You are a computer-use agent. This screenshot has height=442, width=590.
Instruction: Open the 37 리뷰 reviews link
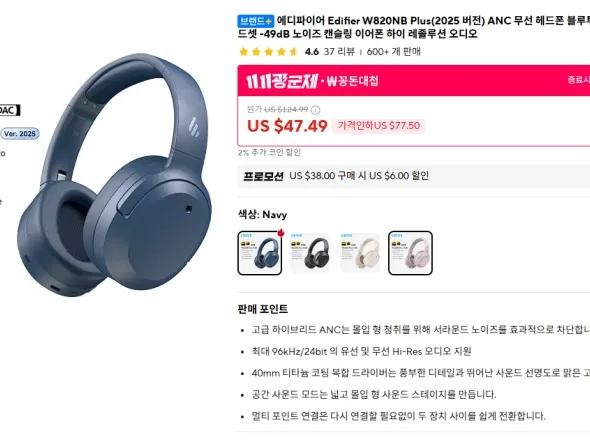point(339,52)
